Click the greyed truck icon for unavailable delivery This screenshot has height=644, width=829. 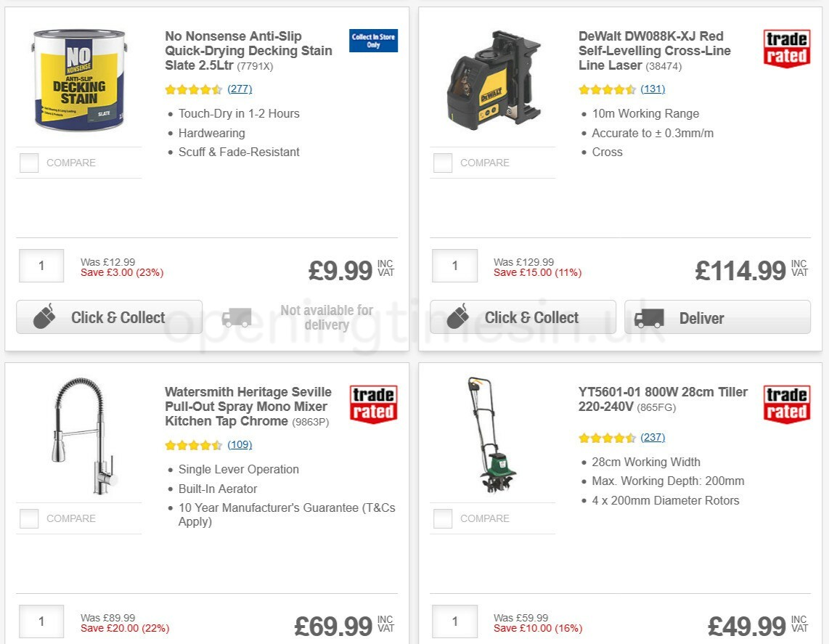point(237,317)
